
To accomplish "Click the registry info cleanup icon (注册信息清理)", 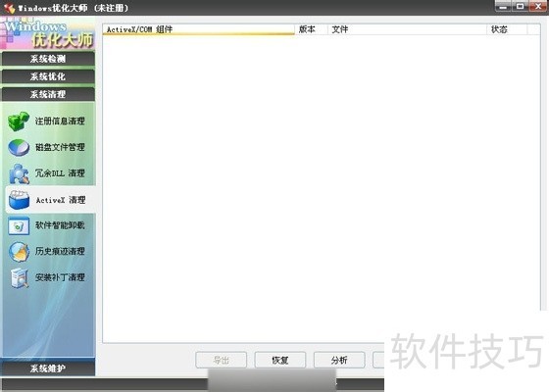I will pos(19,122).
